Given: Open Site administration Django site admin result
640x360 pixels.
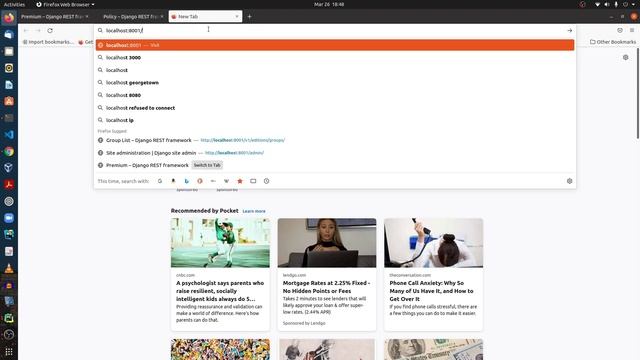Looking at the screenshot, I should pyautogui.click(x=335, y=153).
